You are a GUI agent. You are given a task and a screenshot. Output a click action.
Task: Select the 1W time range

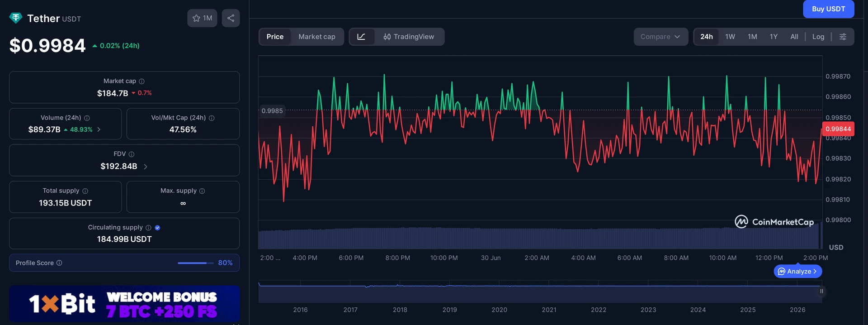pyautogui.click(x=730, y=37)
